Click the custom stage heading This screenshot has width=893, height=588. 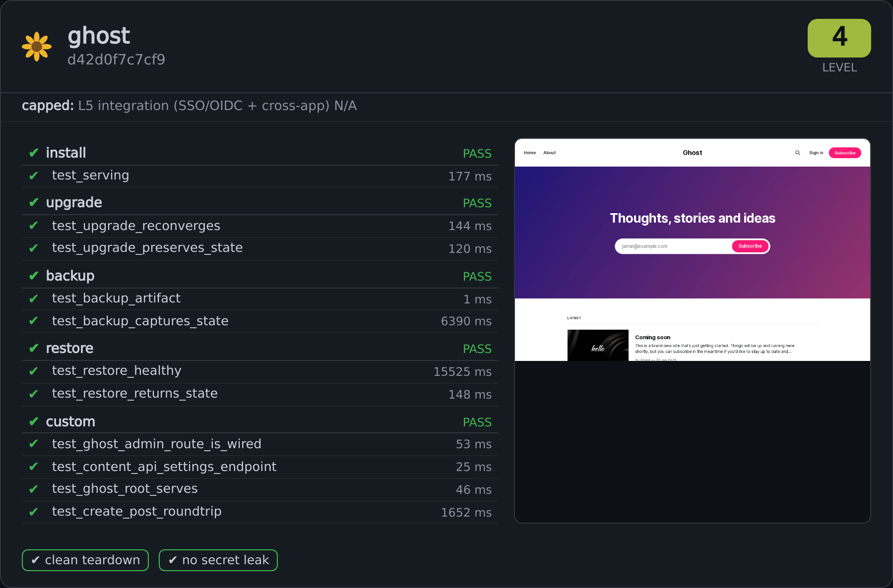[70, 421]
